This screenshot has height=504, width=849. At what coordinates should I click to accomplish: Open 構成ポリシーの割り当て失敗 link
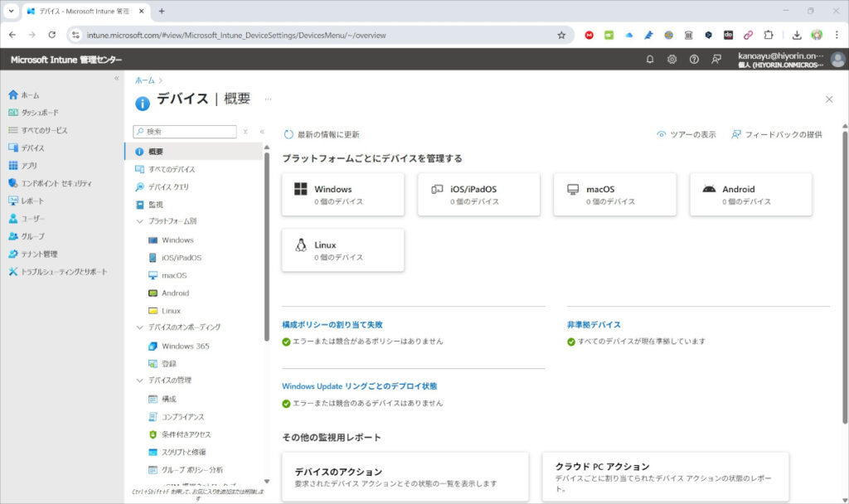(x=332, y=325)
